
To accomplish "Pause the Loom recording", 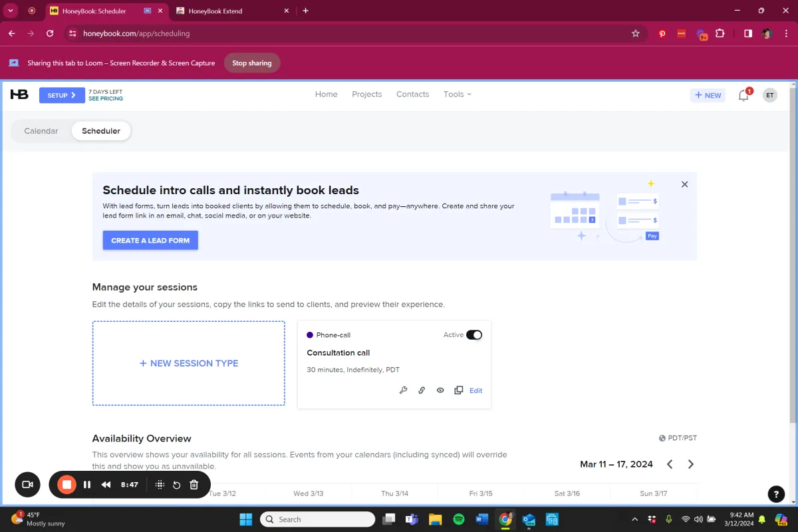I will [x=87, y=485].
